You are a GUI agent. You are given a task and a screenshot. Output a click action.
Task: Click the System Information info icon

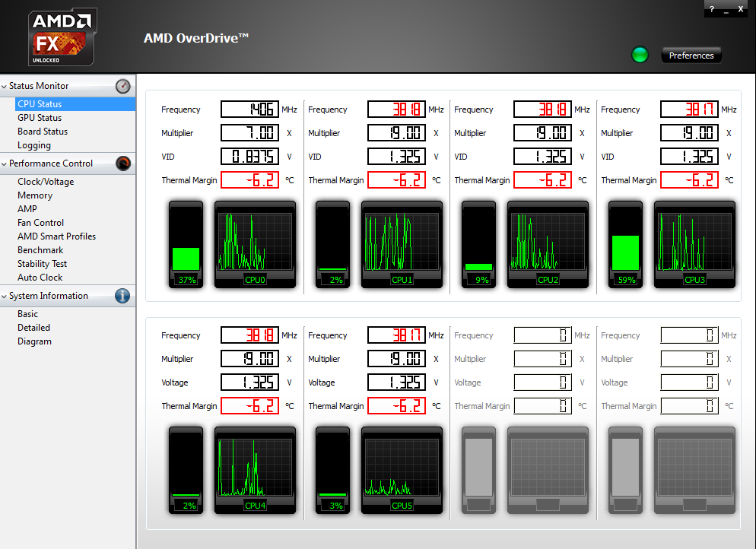pos(122,296)
